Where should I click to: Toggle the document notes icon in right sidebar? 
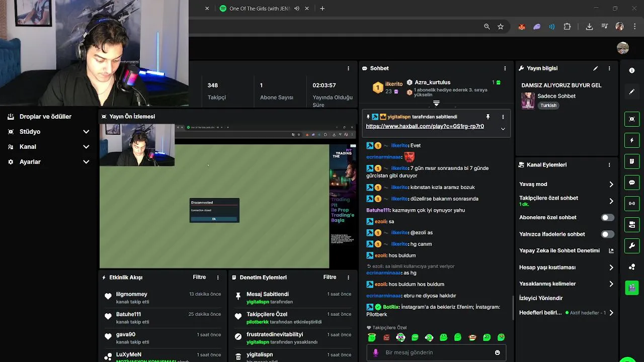632,161
